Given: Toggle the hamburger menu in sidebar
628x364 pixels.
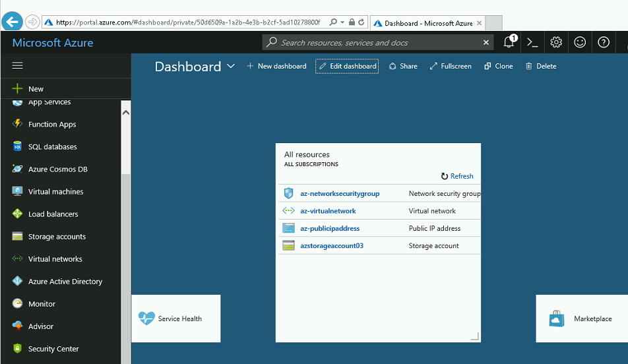Looking at the screenshot, I should [17, 65].
